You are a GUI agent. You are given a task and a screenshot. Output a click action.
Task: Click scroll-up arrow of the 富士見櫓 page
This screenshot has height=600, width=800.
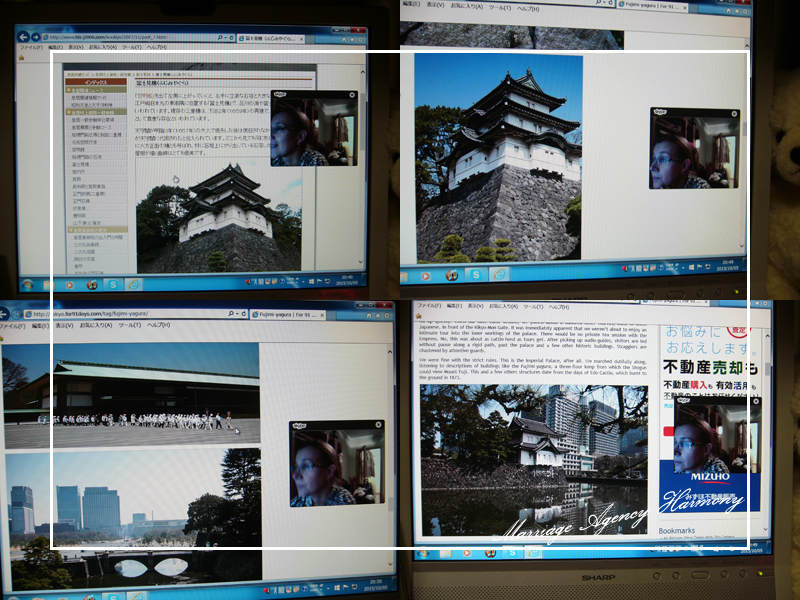(x=362, y=72)
